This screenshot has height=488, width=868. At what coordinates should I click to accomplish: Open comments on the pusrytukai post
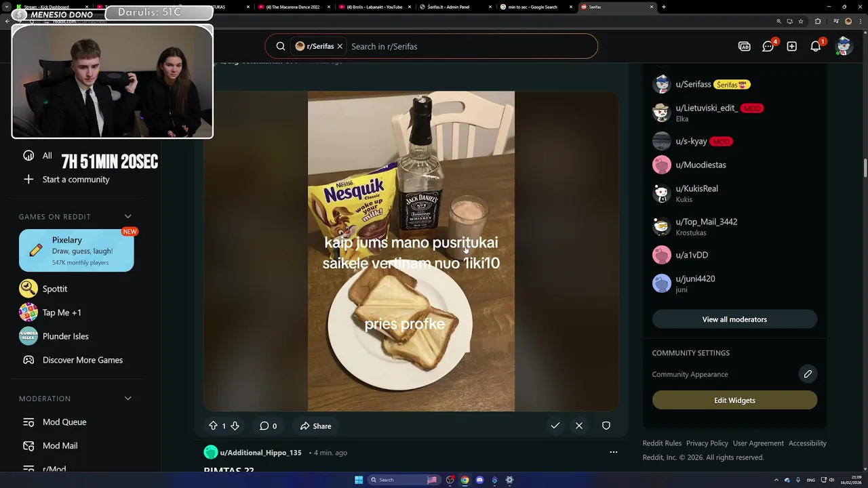tap(269, 426)
